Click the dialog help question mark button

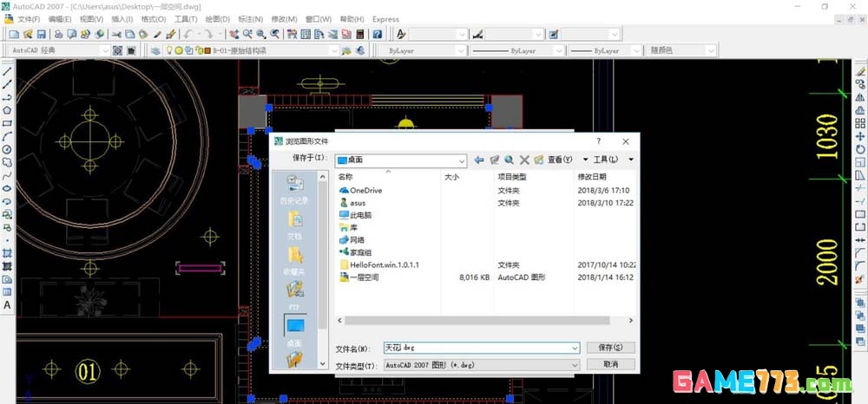click(x=598, y=141)
